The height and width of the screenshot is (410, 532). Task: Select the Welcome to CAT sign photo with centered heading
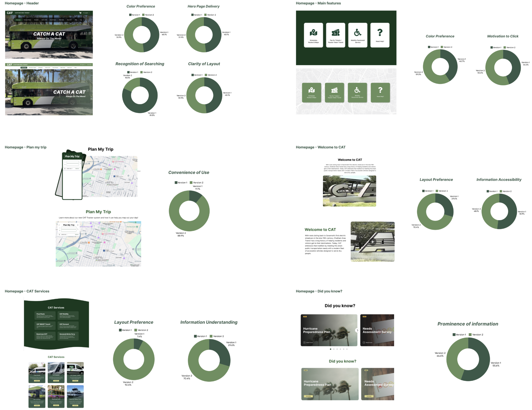[349, 191]
